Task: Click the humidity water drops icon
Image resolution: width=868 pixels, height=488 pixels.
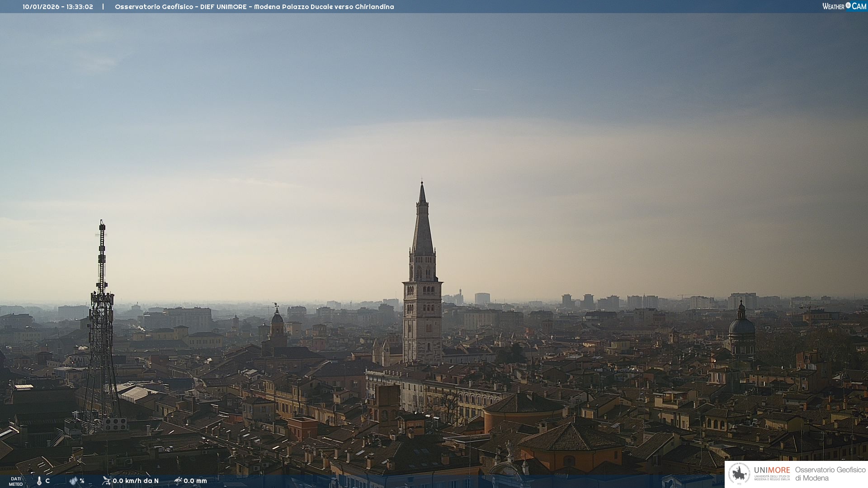Action: 73,481
